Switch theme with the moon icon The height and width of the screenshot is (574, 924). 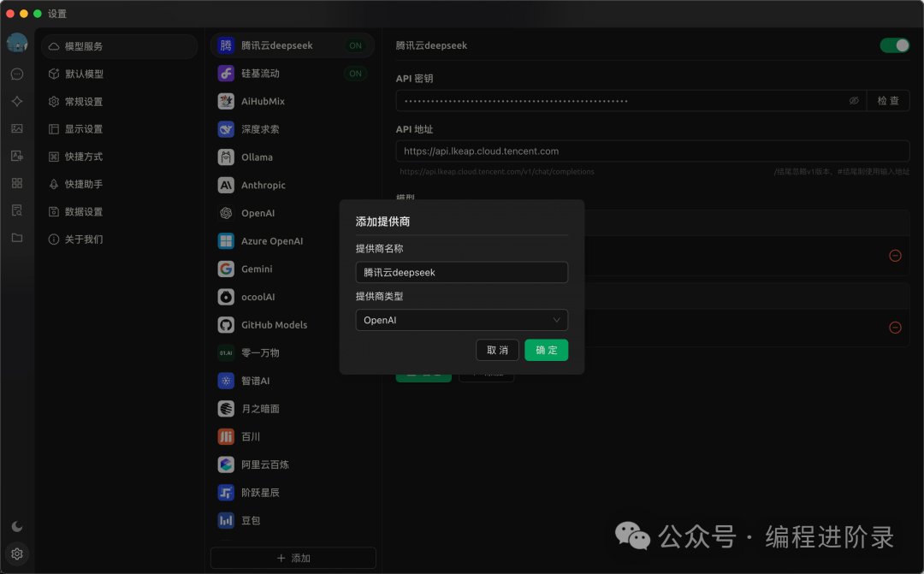(17, 526)
